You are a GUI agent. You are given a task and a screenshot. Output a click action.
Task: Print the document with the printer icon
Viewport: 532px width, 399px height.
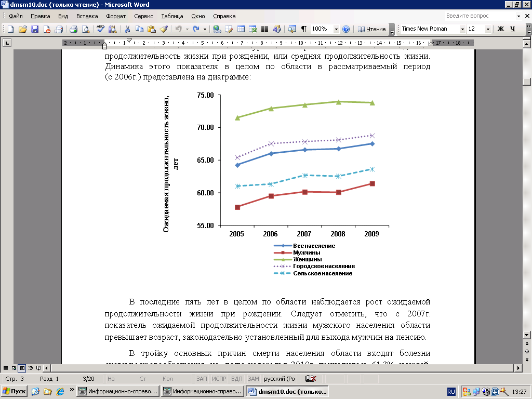(73, 29)
